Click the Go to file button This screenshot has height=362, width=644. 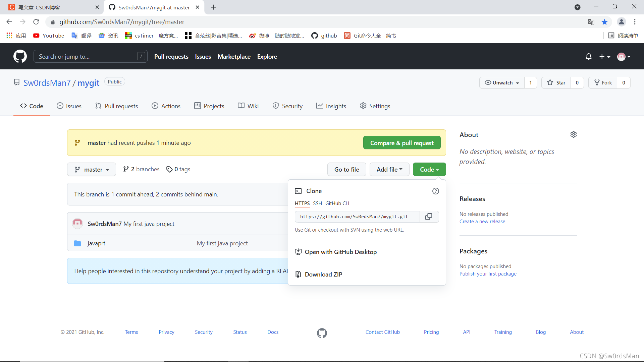346,169
